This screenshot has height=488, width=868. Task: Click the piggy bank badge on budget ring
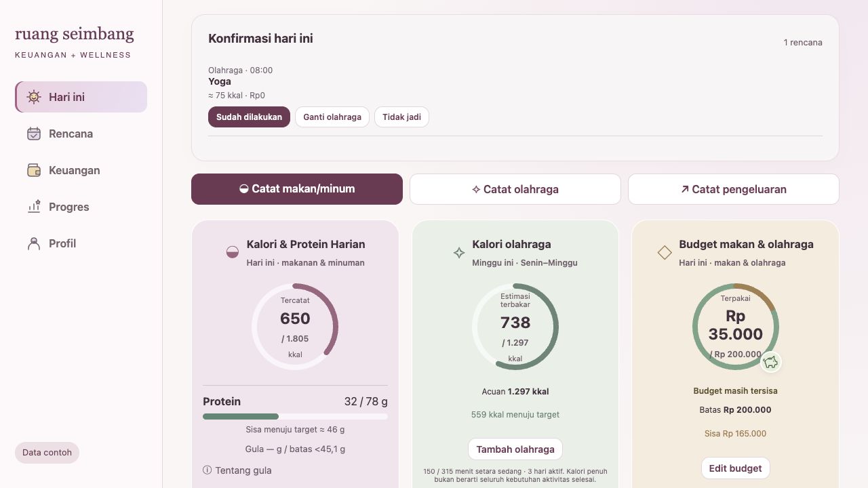pyautogui.click(x=770, y=362)
